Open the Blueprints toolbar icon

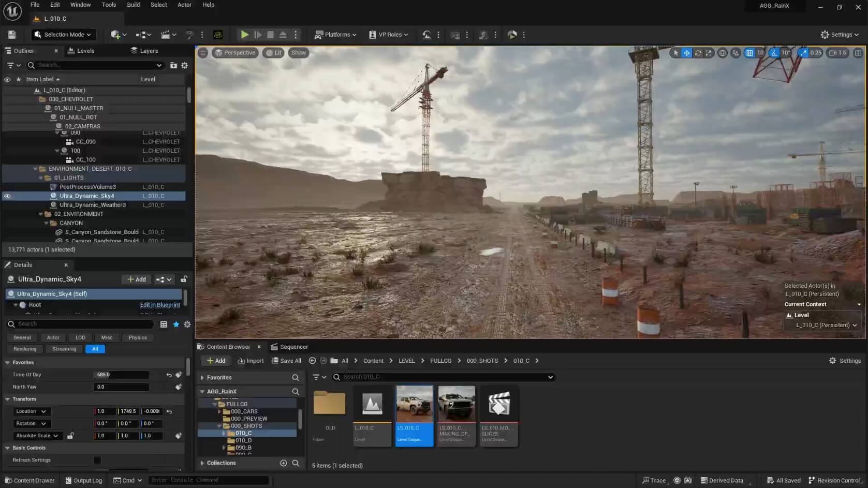pyautogui.click(x=143, y=35)
